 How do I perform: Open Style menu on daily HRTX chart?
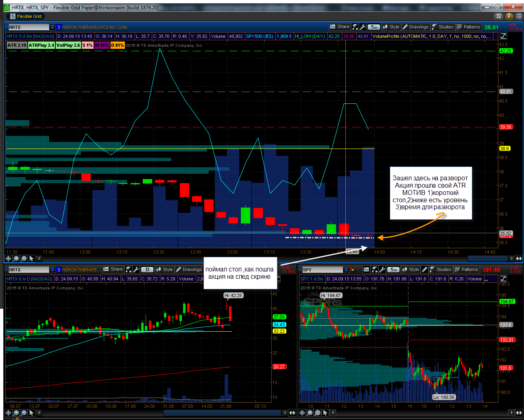click(164, 269)
